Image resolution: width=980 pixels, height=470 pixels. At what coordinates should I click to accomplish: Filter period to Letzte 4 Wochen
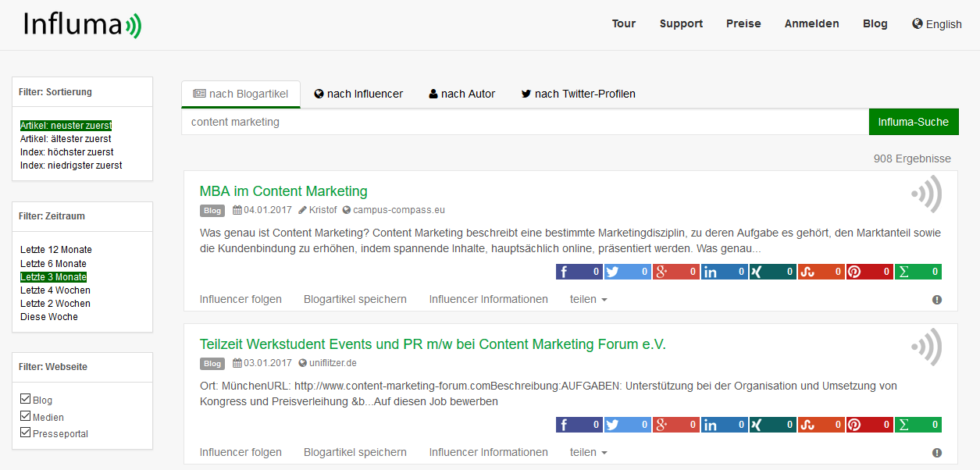click(x=55, y=290)
